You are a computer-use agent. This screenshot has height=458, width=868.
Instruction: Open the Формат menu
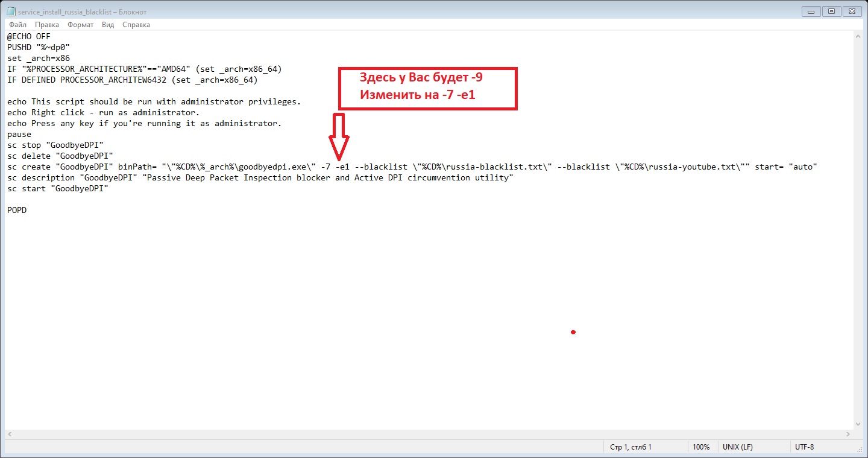(80, 25)
